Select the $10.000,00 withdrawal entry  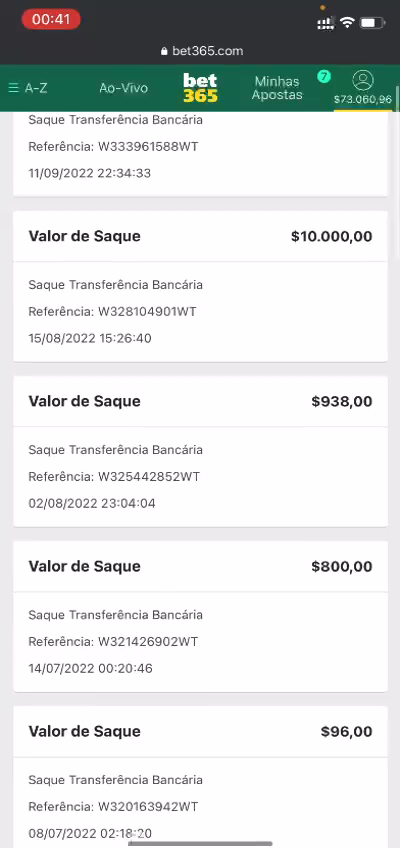coord(201,287)
